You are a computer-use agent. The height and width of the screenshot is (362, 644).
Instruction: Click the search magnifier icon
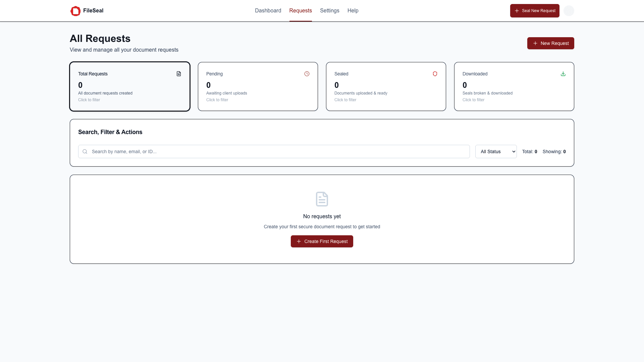[x=85, y=152]
